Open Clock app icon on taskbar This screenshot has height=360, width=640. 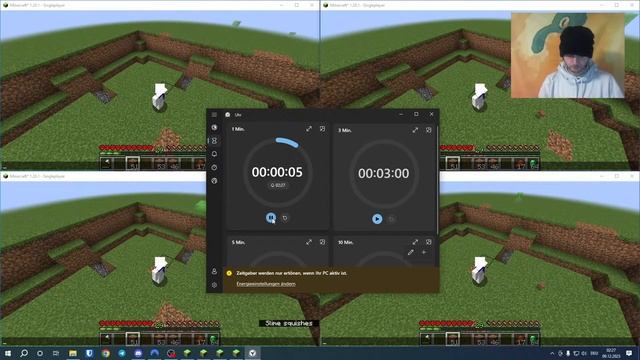[253, 353]
